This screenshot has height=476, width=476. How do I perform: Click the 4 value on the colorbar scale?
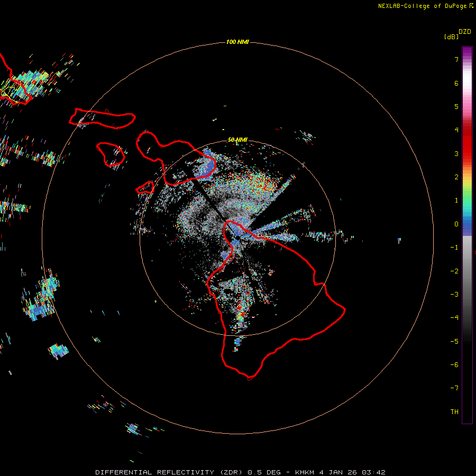coord(456,130)
